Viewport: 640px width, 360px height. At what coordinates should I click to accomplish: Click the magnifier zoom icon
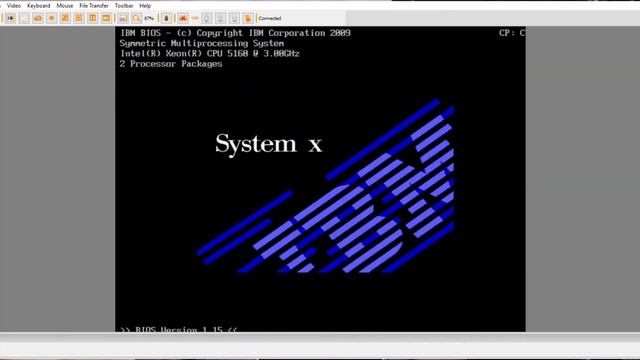[137, 18]
